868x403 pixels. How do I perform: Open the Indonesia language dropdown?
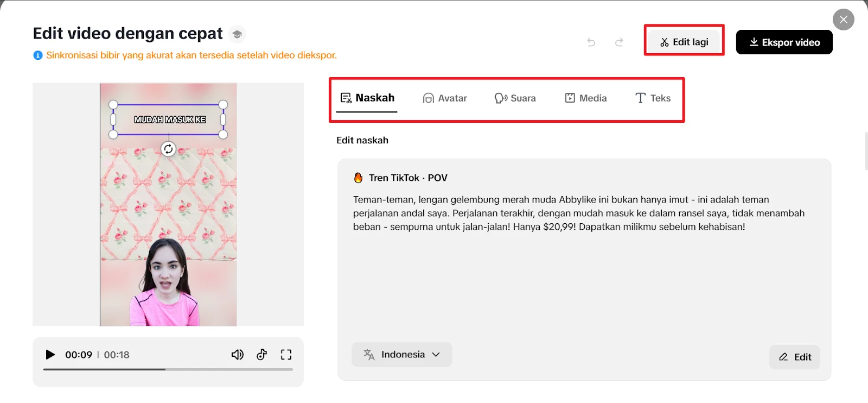point(401,355)
